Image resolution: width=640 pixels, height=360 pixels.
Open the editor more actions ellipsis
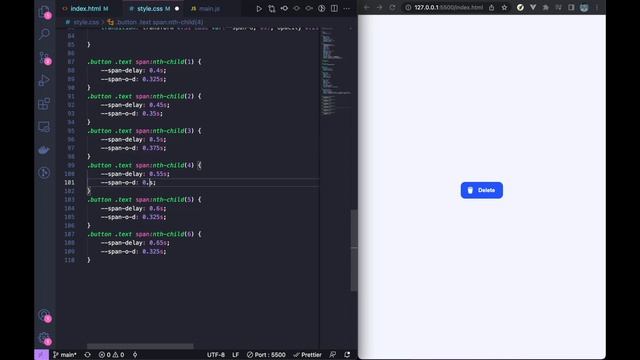tap(347, 9)
